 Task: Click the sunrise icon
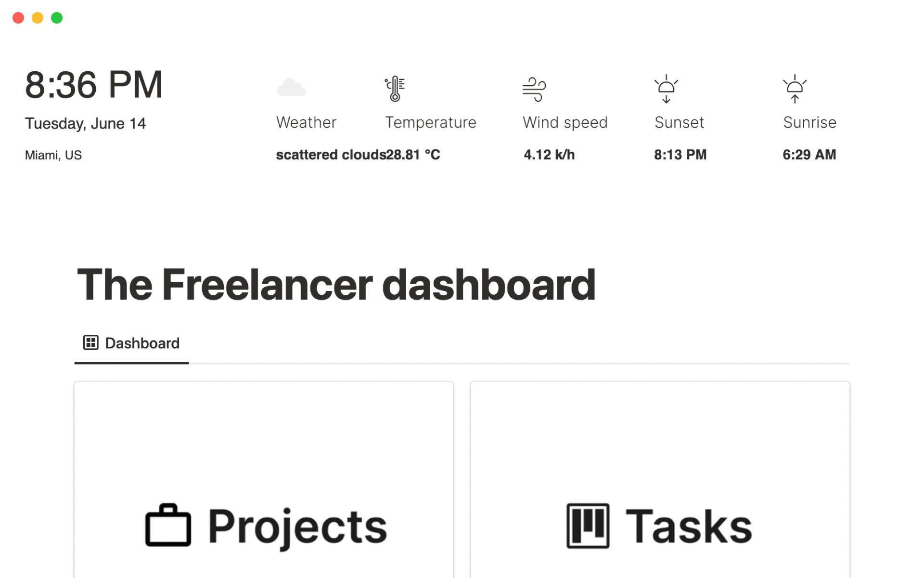point(795,89)
